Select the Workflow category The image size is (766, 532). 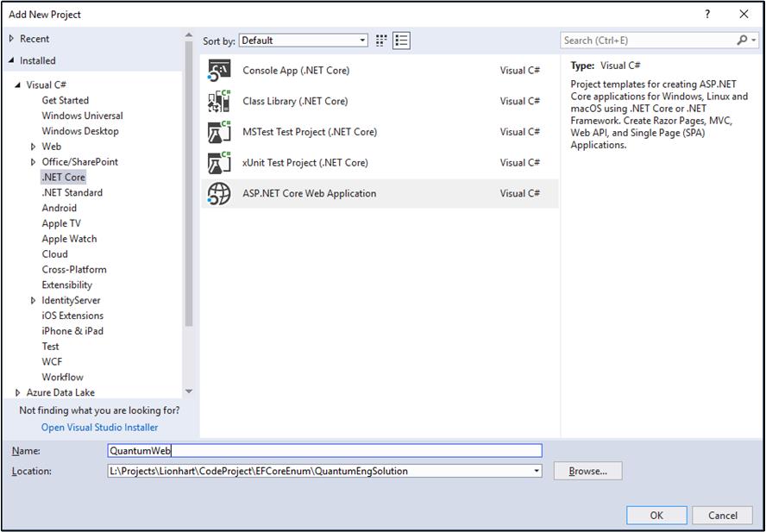(x=62, y=377)
